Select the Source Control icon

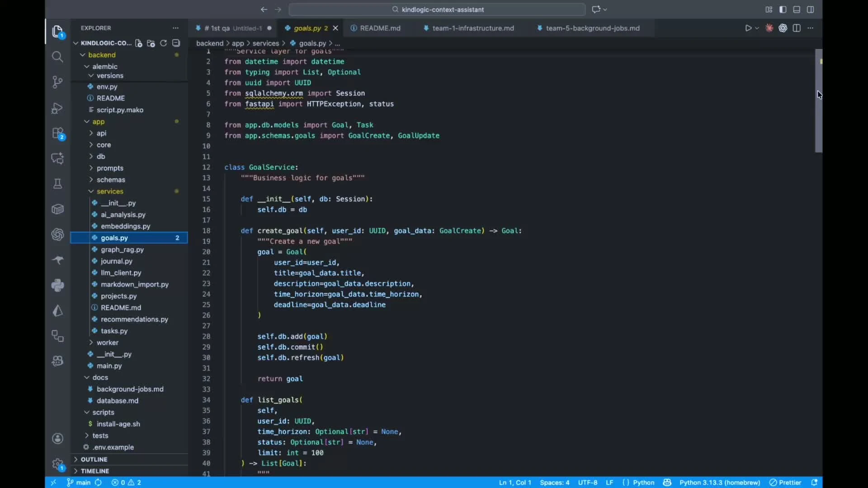[57, 82]
